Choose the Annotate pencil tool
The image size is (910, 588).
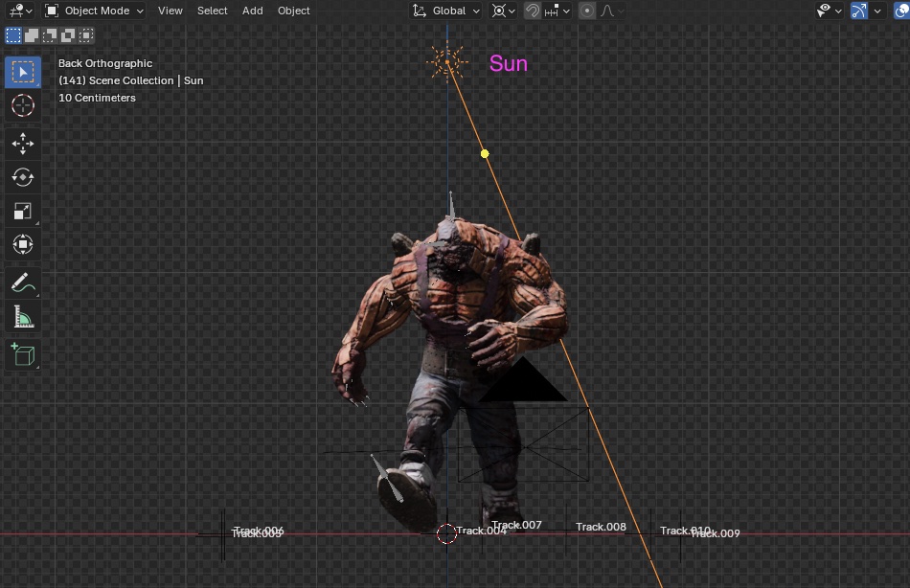[x=23, y=283]
